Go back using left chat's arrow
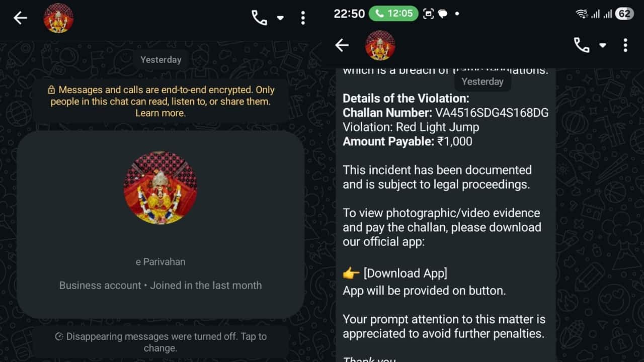The width and height of the screenshot is (644, 362). point(20,18)
